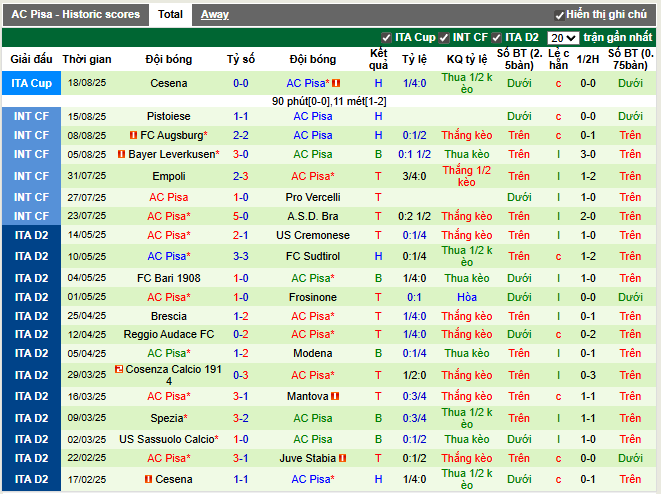Click the 'KQ tỷ lệ' column header
This screenshot has height=494, width=661.
click(467, 59)
